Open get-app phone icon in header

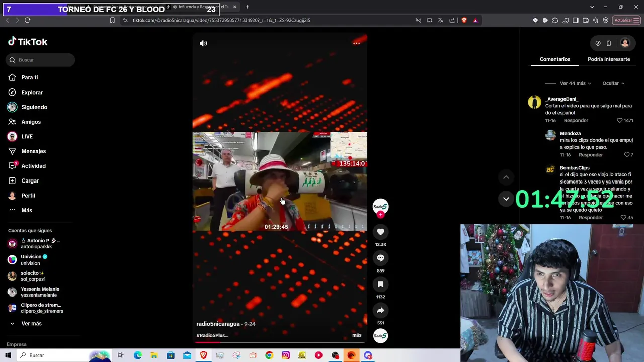(x=609, y=43)
